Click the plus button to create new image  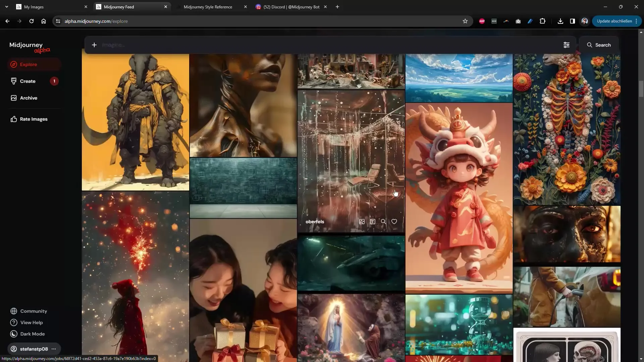coord(94,45)
